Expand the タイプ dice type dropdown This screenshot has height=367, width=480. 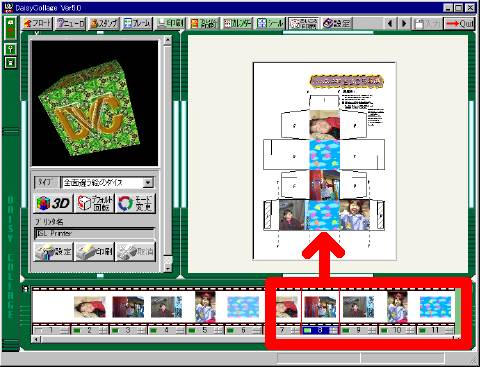[x=148, y=182]
